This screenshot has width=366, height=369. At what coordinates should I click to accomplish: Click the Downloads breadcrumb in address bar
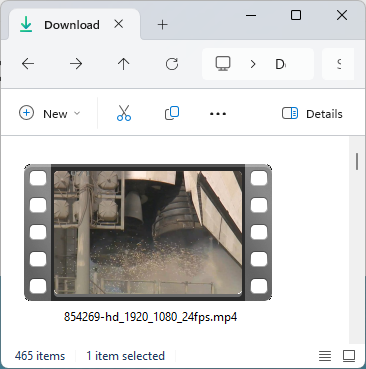[281, 64]
